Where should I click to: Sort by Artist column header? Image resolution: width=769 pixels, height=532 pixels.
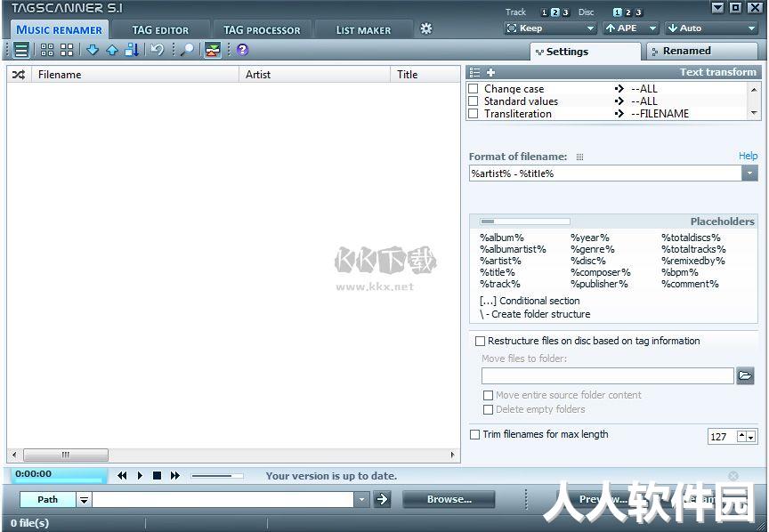tap(314, 75)
